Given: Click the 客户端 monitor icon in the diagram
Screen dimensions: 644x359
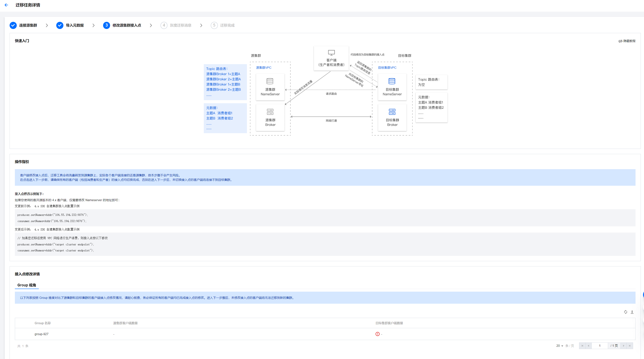Looking at the screenshot, I should (331, 53).
